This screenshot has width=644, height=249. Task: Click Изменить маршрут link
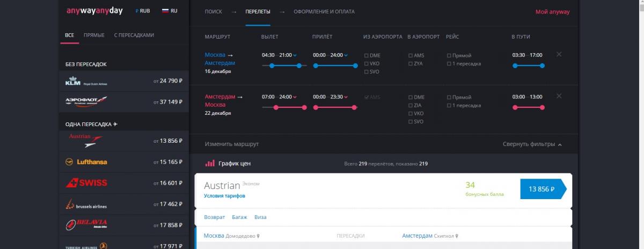pos(232,144)
